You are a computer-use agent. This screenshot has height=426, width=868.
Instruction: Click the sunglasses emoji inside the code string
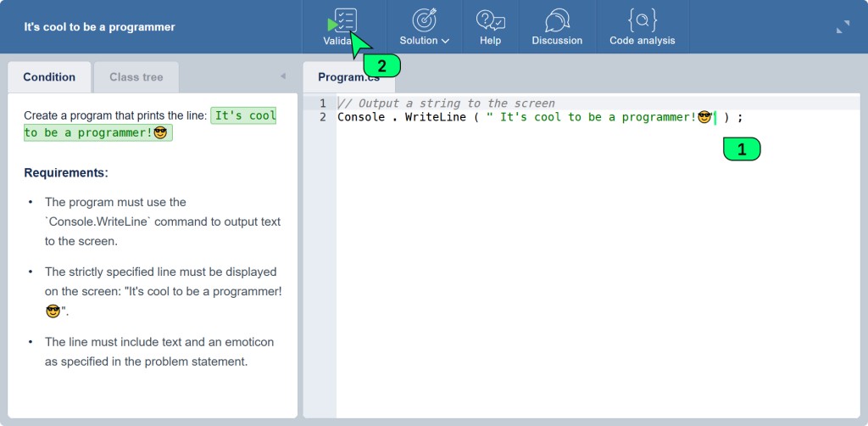pos(704,117)
